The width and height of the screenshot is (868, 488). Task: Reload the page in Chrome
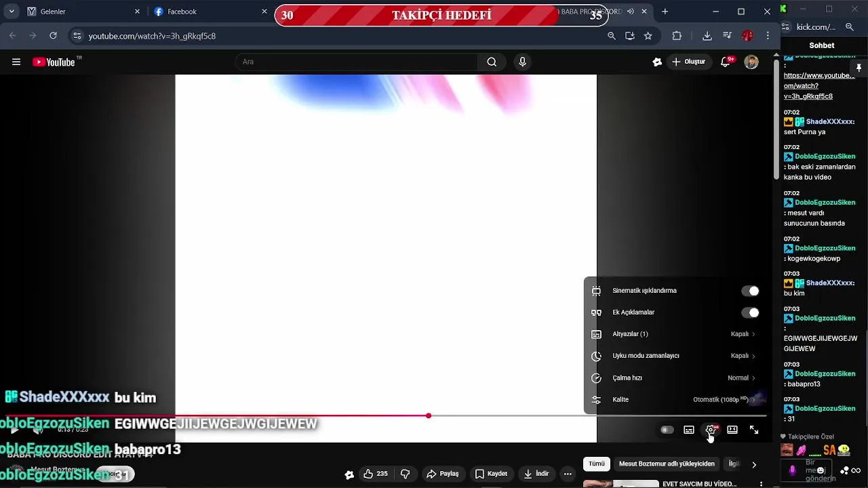point(53,36)
